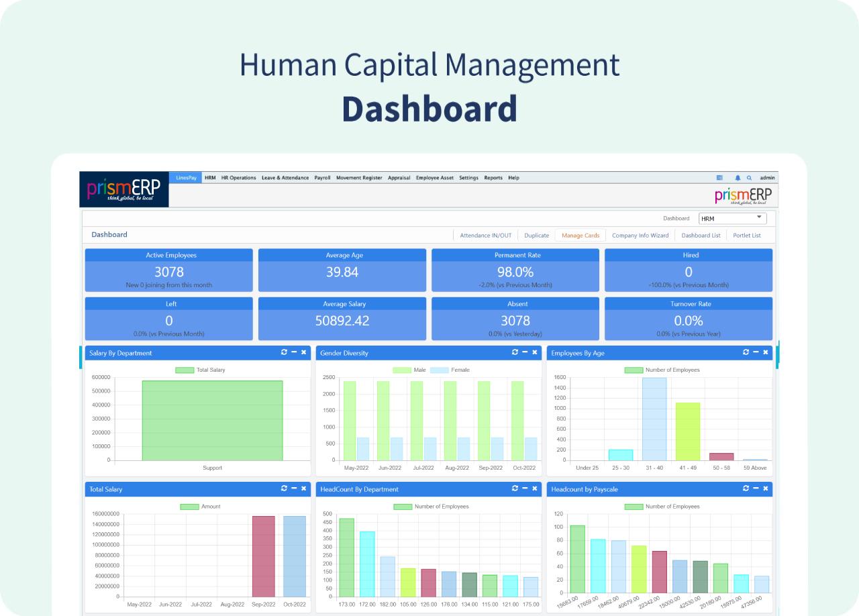Refresh the Headcount by Payscale portlet
Viewport: 859px width, 616px height.
pos(746,489)
